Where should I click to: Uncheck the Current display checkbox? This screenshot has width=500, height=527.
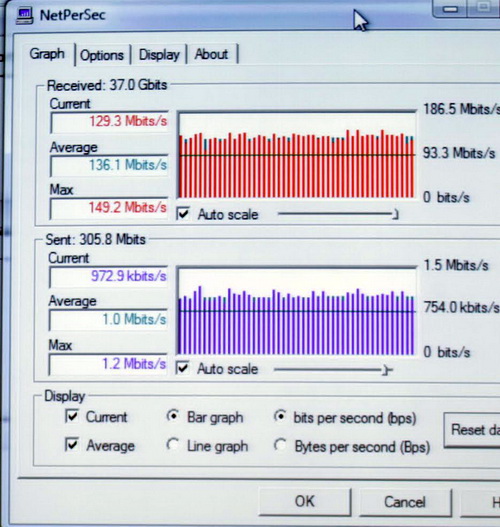coord(72,416)
